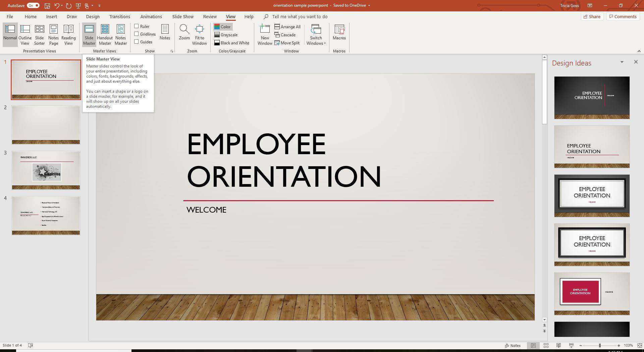Select slide 3 thumbnail in the slide pane
644x352 pixels.
click(46, 170)
